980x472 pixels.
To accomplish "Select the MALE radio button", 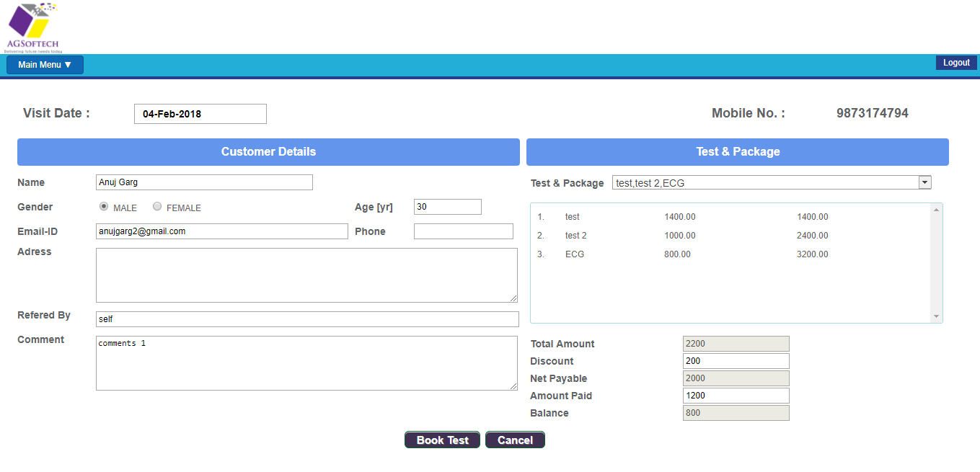I will [x=104, y=207].
